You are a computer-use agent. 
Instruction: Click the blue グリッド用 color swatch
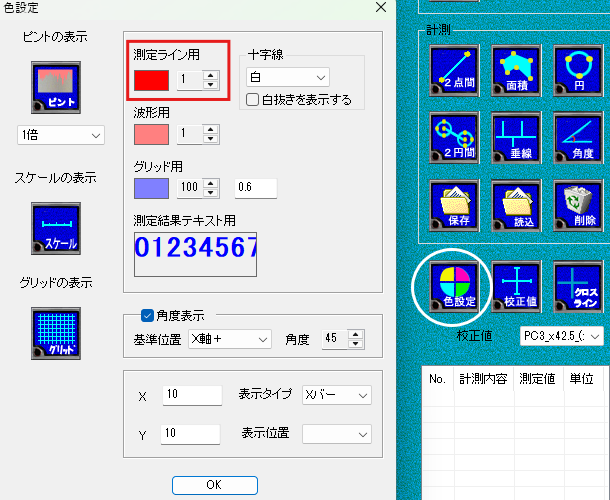point(151,189)
